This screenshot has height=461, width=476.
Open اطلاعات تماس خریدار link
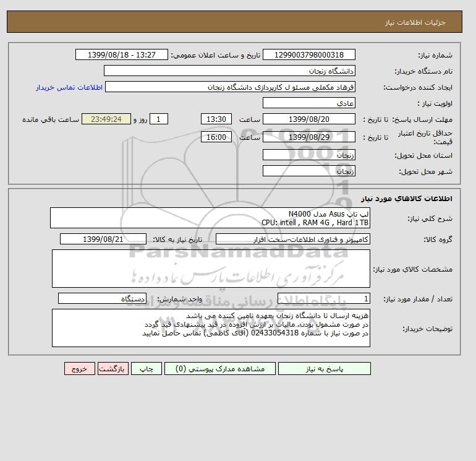[x=69, y=87]
